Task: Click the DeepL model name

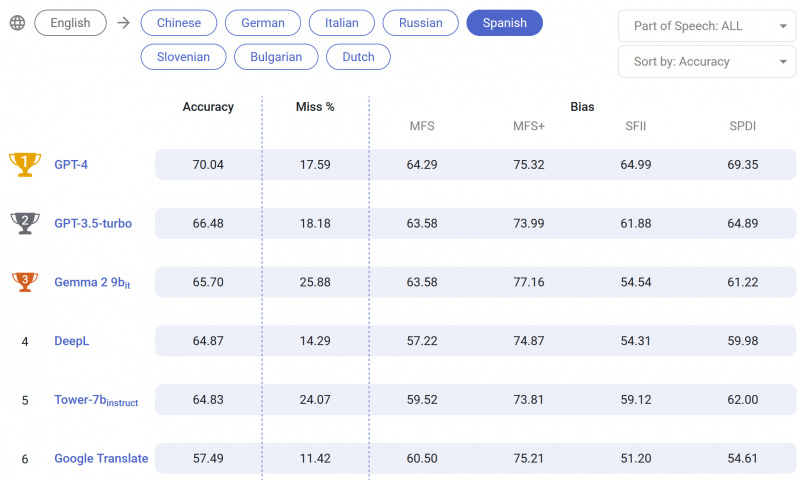Action: [x=71, y=341]
